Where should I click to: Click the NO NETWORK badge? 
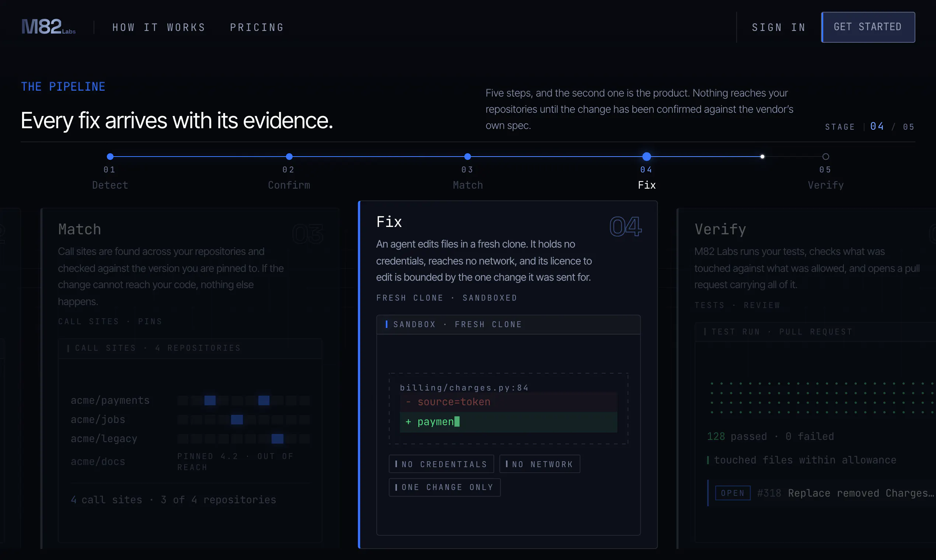click(x=539, y=464)
